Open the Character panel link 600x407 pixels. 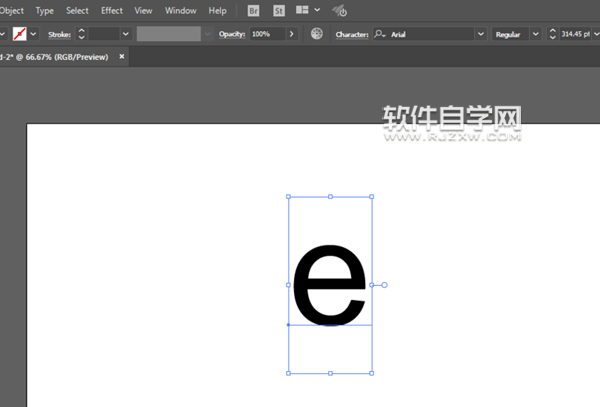click(x=352, y=34)
